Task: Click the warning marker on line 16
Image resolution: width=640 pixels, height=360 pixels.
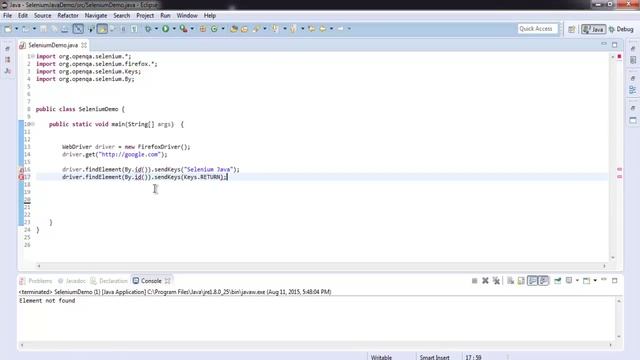Action: 21,169
